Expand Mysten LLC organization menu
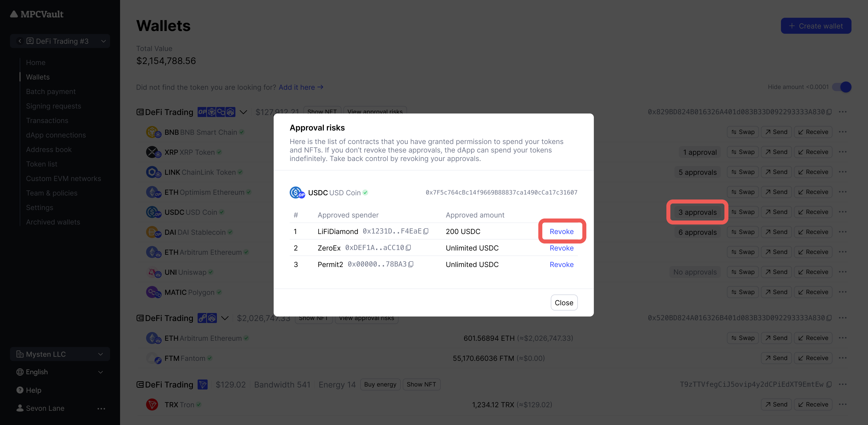The height and width of the screenshot is (425, 868). pos(60,353)
